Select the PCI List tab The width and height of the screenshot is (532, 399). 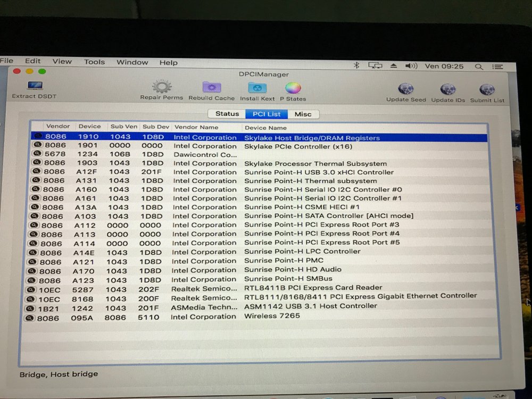pos(267,114)
